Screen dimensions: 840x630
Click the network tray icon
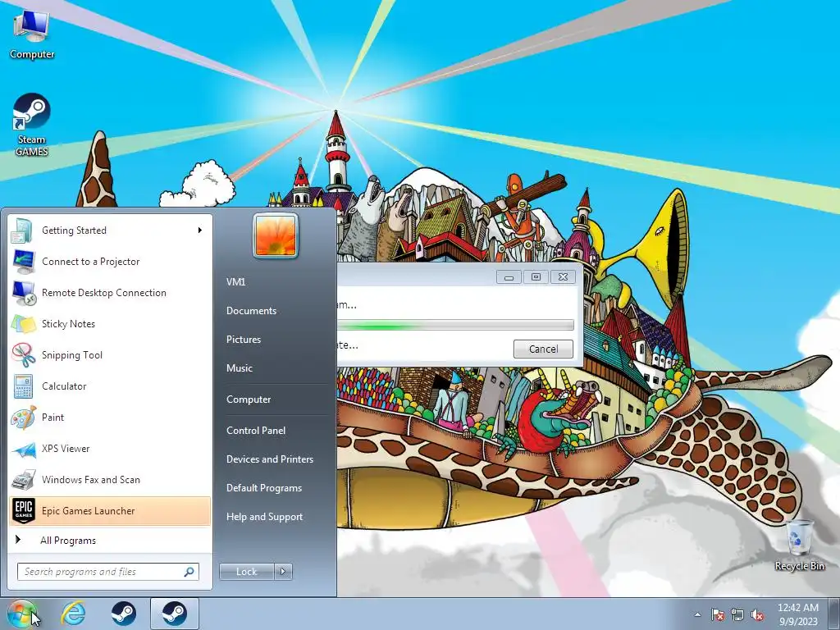pos(737,614)
